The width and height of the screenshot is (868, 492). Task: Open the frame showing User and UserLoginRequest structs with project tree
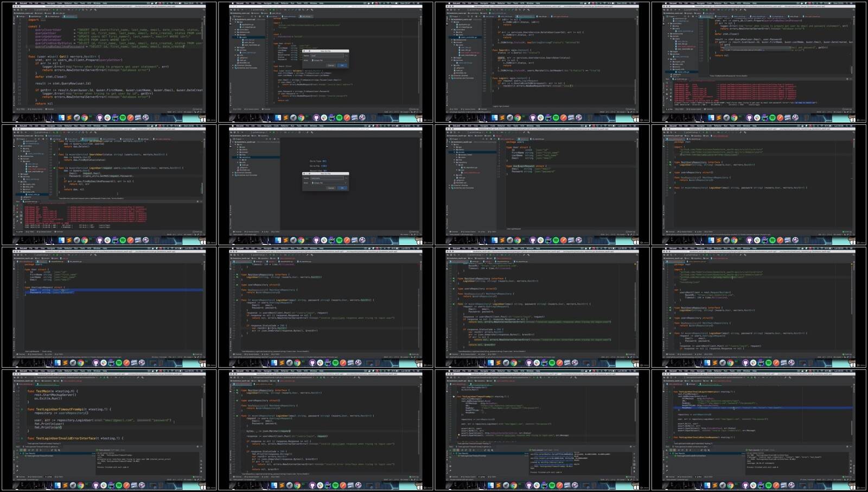[x=542, y=185]
